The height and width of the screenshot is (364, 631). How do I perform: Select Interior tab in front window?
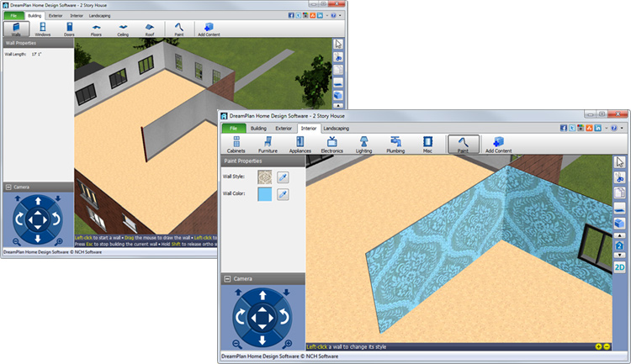[309, 129]
